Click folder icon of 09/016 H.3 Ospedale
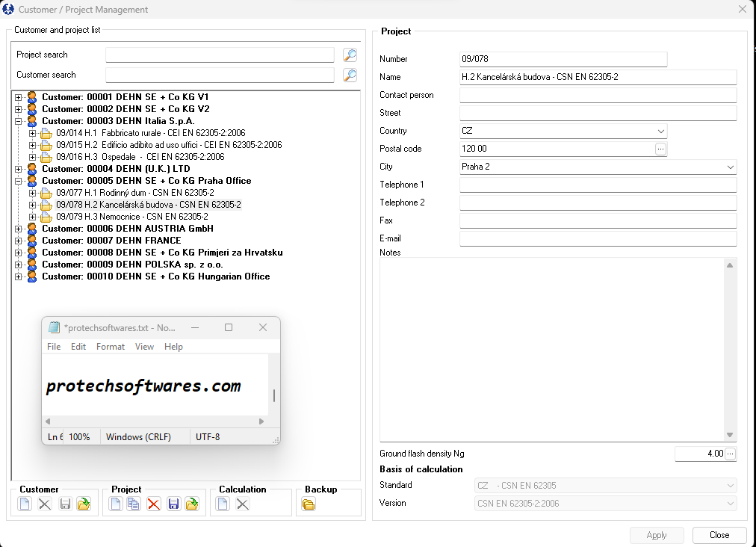The width and height of the screenshot is (756, 547). tap(46, 157)
